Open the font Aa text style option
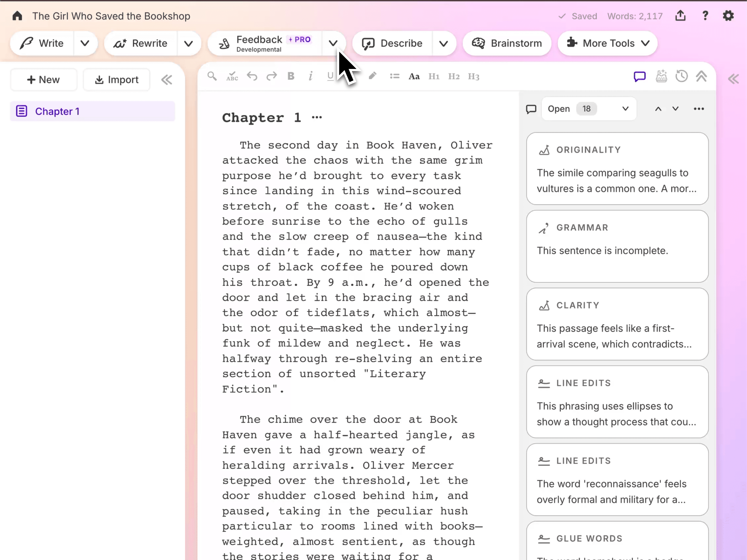 414,77
